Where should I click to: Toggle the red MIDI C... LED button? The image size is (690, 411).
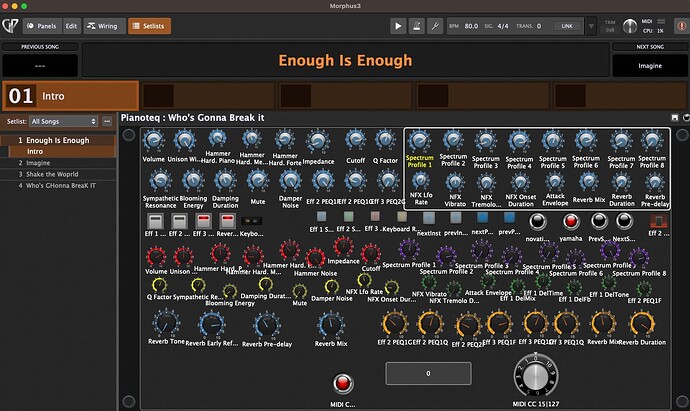coord(342,383)
